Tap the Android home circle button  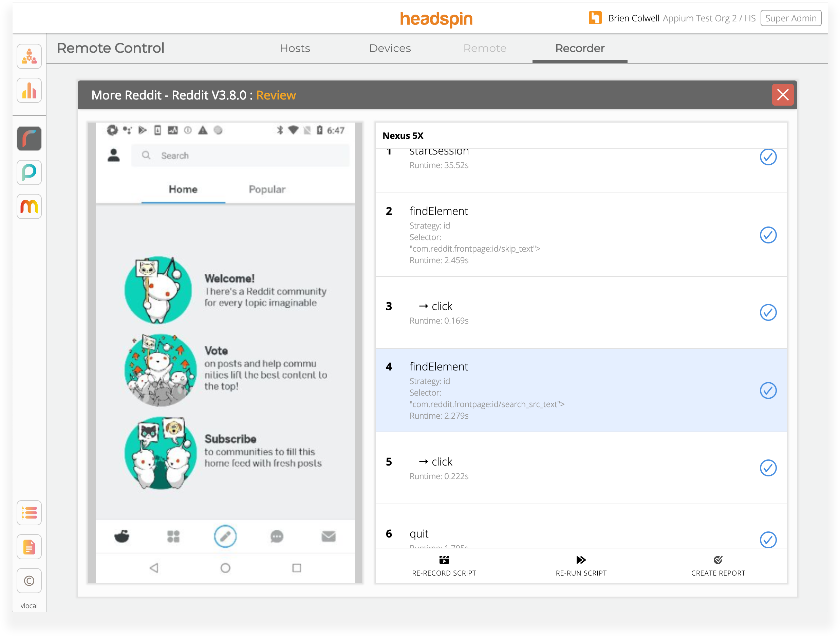225,568
